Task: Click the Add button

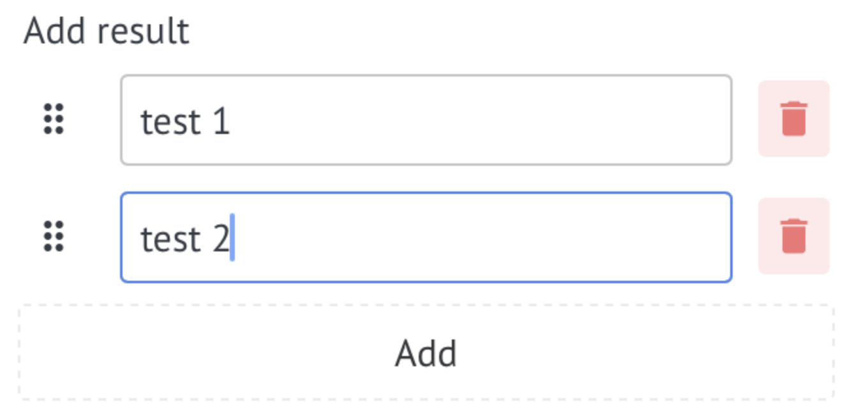Action: [x=426, y=352]
